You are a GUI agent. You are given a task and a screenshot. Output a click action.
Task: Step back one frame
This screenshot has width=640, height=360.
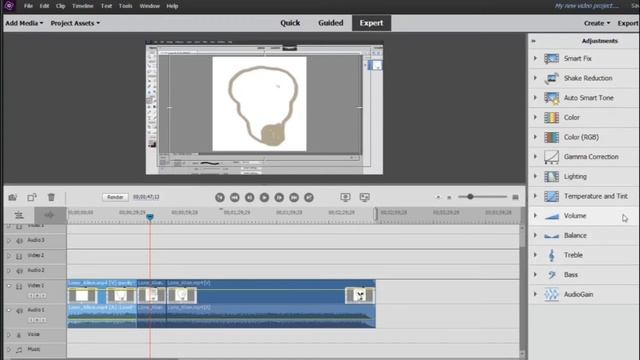tap(249, 198)
